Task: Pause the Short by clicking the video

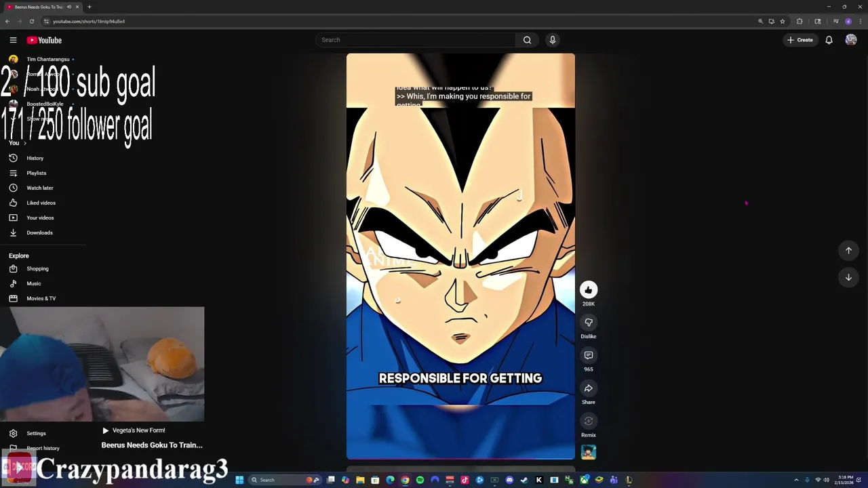Action: 460,256
